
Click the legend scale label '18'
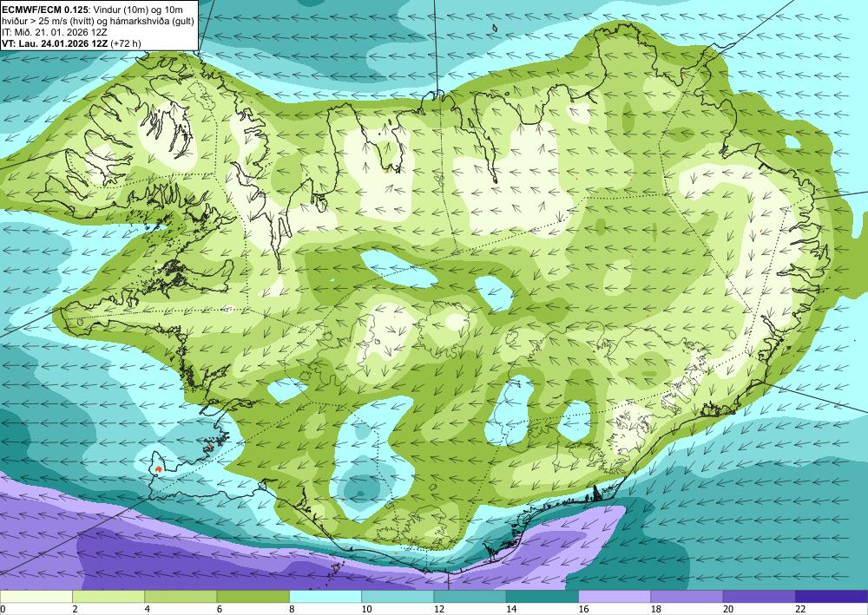(656, 609)
